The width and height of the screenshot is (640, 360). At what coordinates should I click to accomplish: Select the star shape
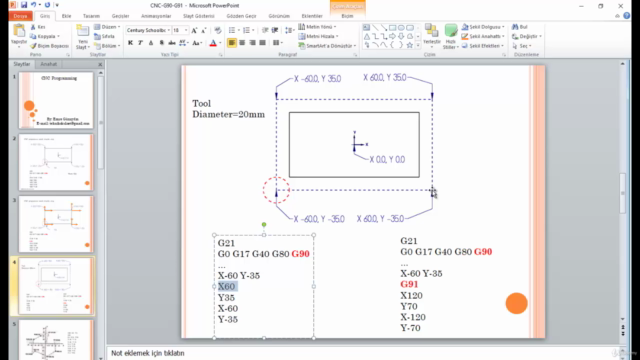click(x=409, y=45)
